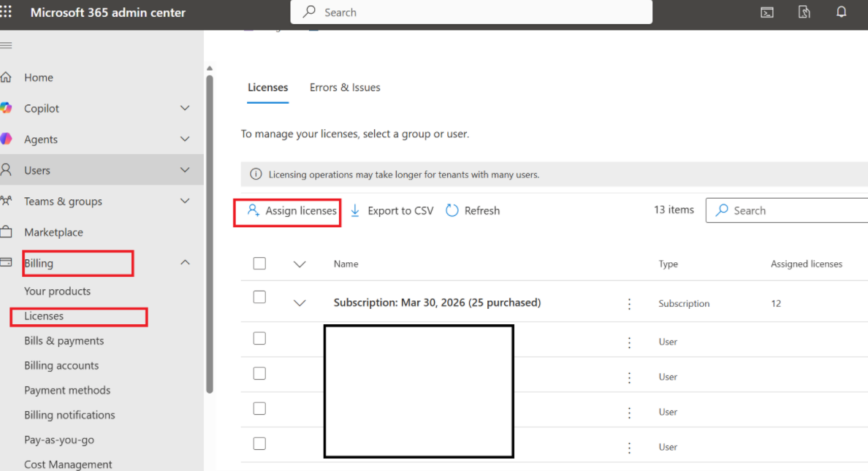
Task: Toggle the select-all checkbox in table header
Action: click(x=259, y=264)
